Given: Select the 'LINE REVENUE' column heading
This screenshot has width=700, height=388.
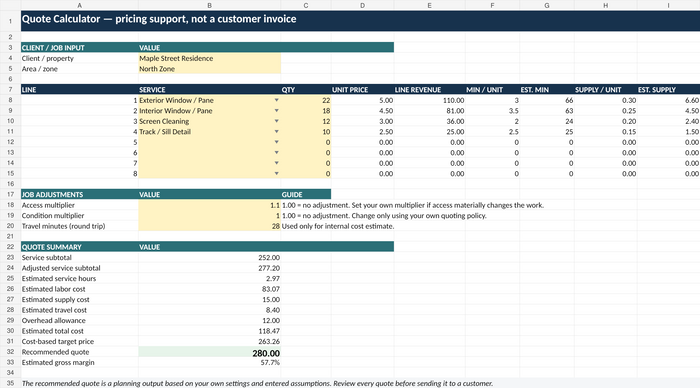Looking at the screenshot, I should (429, 90).
